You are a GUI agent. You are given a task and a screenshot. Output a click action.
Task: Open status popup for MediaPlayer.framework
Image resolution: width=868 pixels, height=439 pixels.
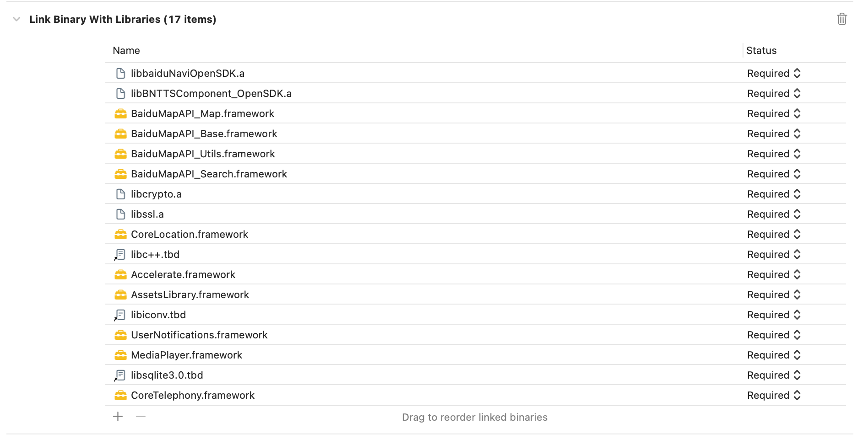(774, 355)
